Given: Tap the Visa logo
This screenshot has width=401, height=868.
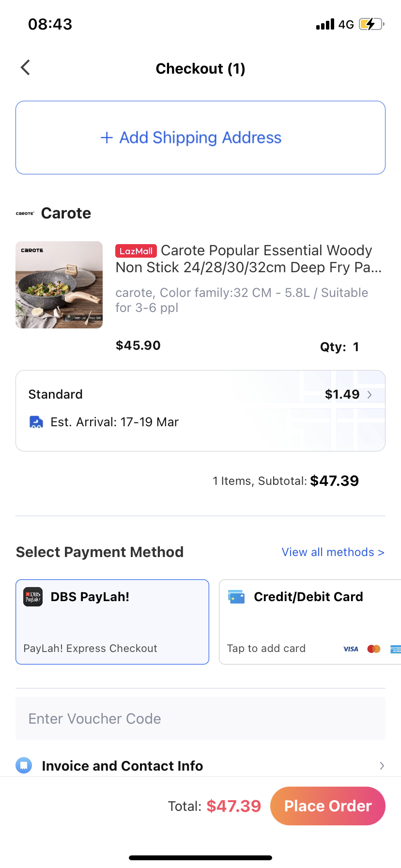Looking at the screenshot, I should coord(351,649).
